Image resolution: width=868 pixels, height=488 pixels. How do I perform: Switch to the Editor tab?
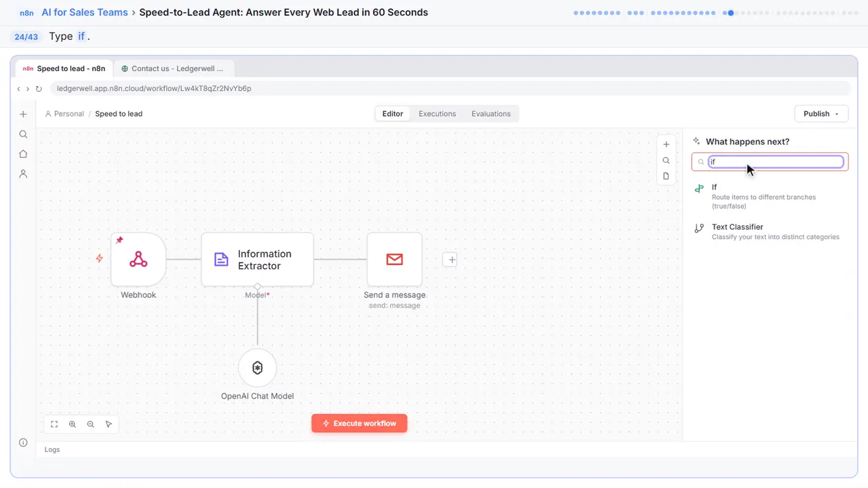[x=393, y=114]
